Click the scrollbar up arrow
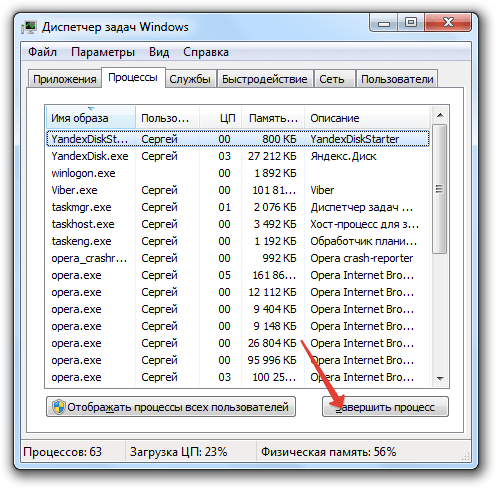The width and height of the screenshot is (497, 489). coord(440,115)
